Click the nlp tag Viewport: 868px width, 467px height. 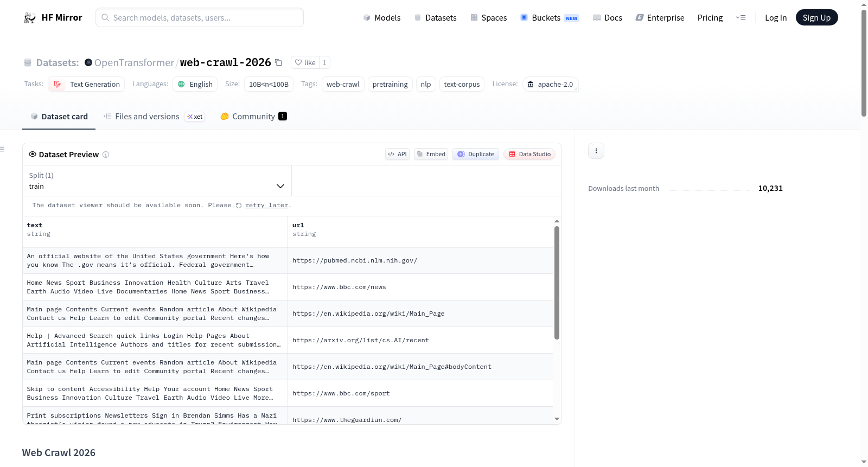[426, 85]
